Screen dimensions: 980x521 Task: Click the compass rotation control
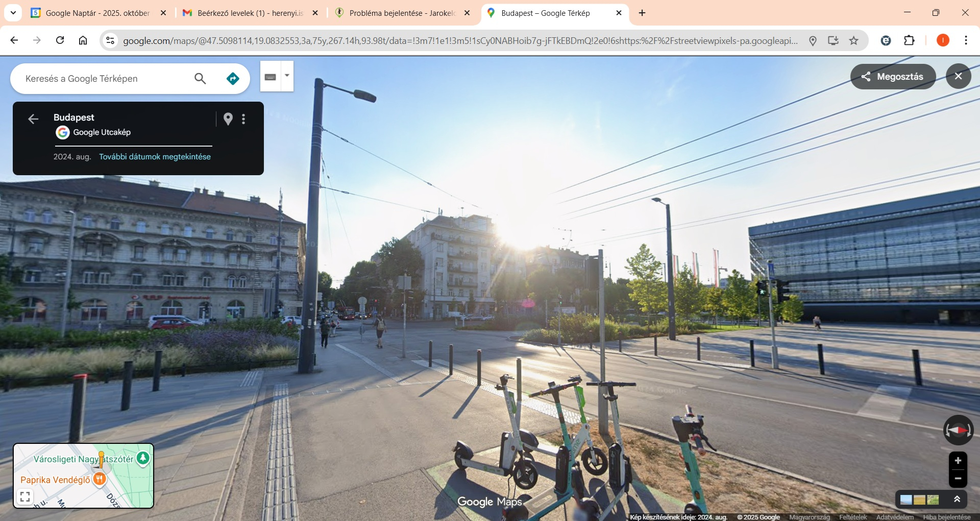point(958,430)
